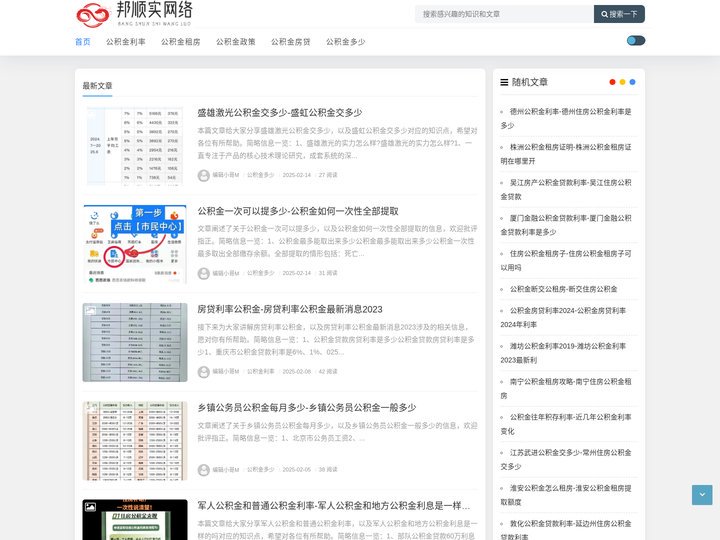Focus the search input field
The image size is (720, 540).
[x=504, y=14]
